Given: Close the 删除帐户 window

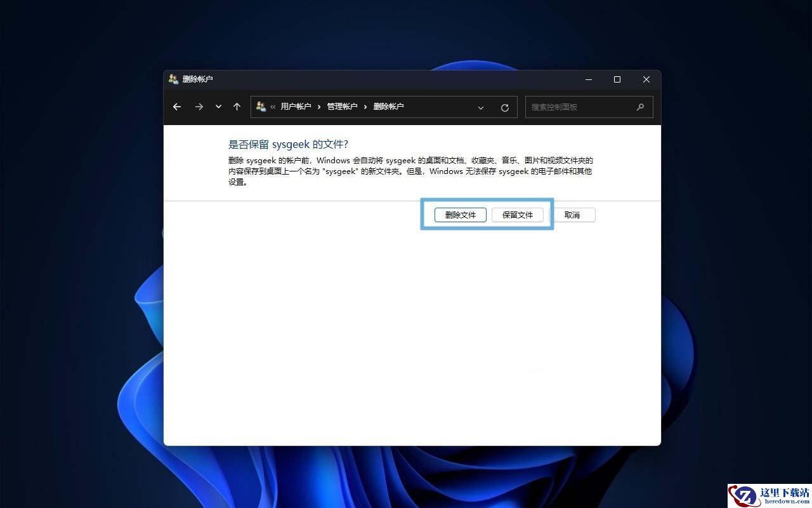Looking at the screenshot, I should [646, 79].
